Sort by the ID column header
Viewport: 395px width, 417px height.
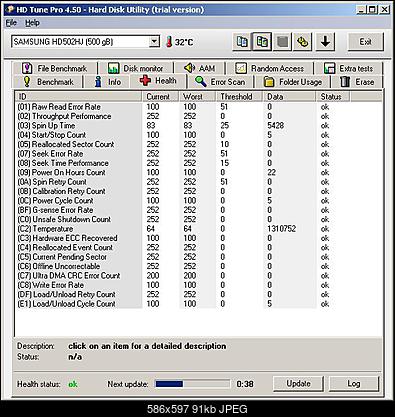coord(79,97)
